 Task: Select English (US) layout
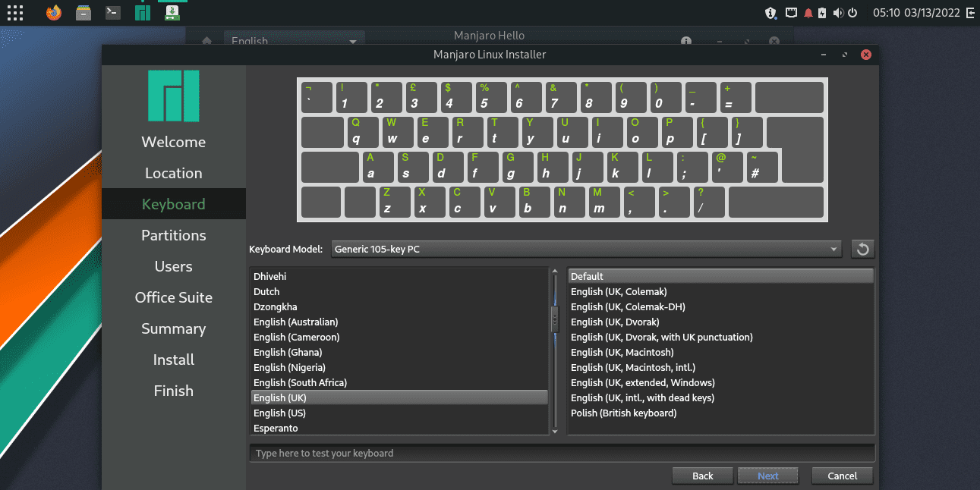click(399, 413)
